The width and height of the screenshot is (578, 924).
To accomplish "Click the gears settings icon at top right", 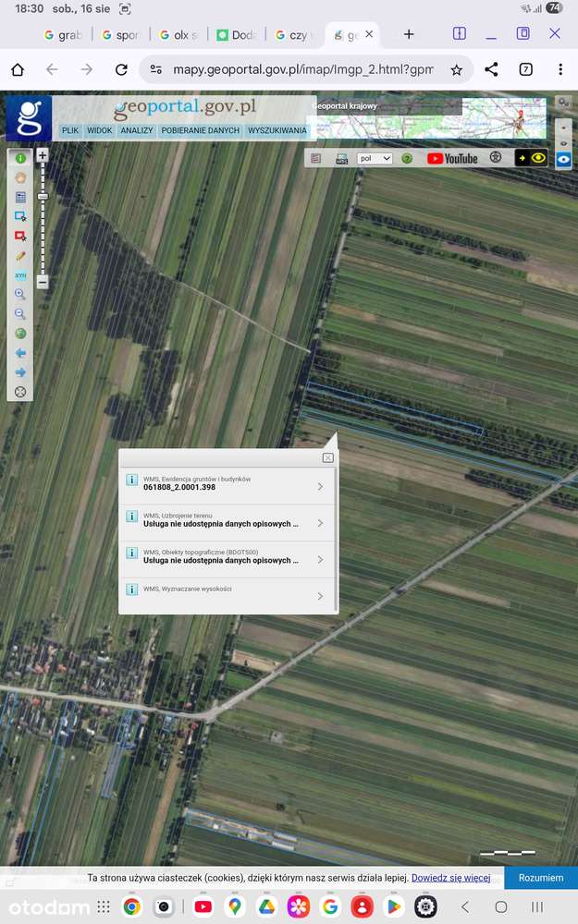I will [564, 102].
